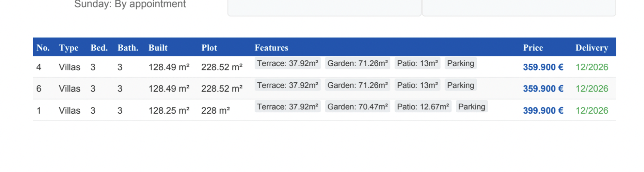Image resolution: width=644 pixels, height=172 pixels.
Task: Click the Type column header
Action: pyautogui.click(x=69, y=48)
